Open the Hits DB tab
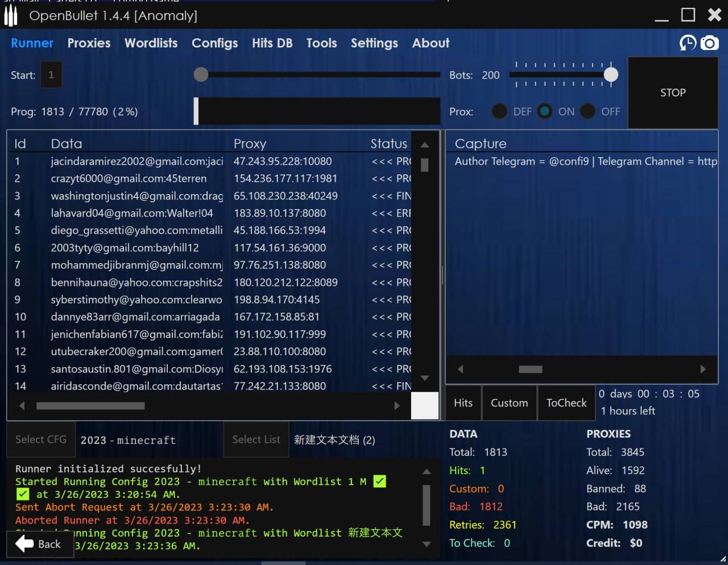Viewport: 728px width, 565px height. [272, 43]
